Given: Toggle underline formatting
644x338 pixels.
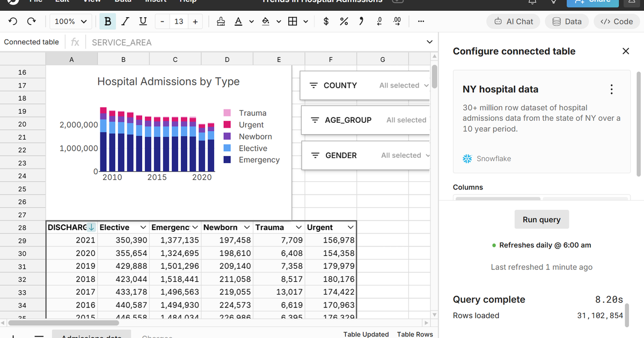Looking at the screenshot, I should (x=142, y=21).
